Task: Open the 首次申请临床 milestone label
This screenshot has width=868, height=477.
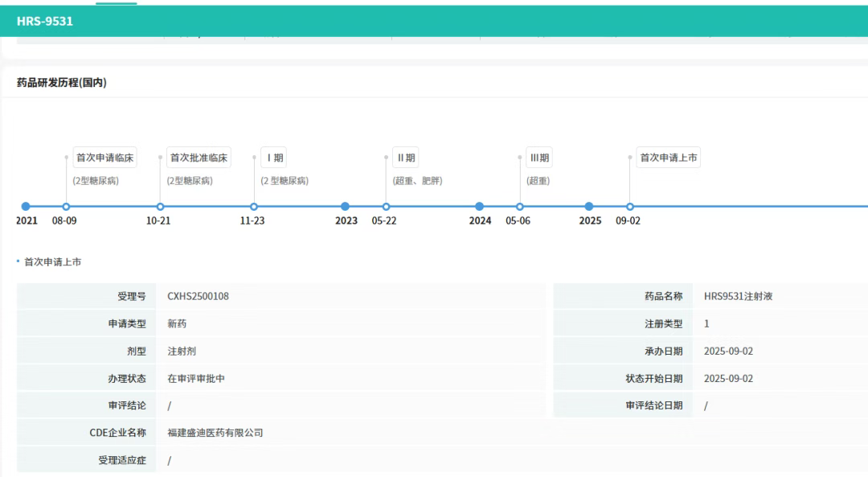Action: pos(104,158)
